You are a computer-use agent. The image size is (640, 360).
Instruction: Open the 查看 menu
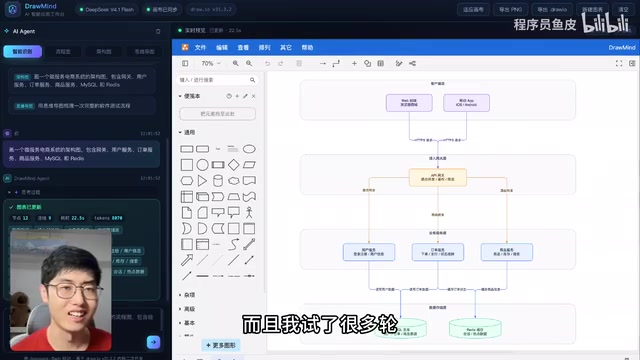point(243,48)
